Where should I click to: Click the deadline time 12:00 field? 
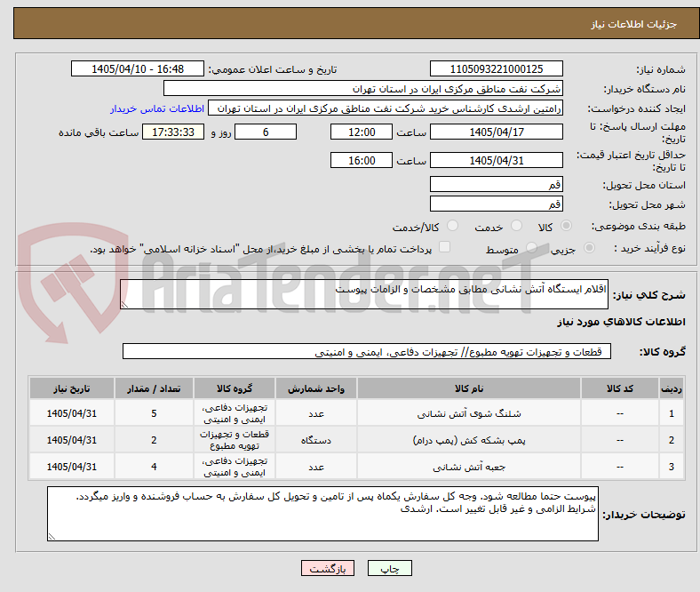(362, 132)
